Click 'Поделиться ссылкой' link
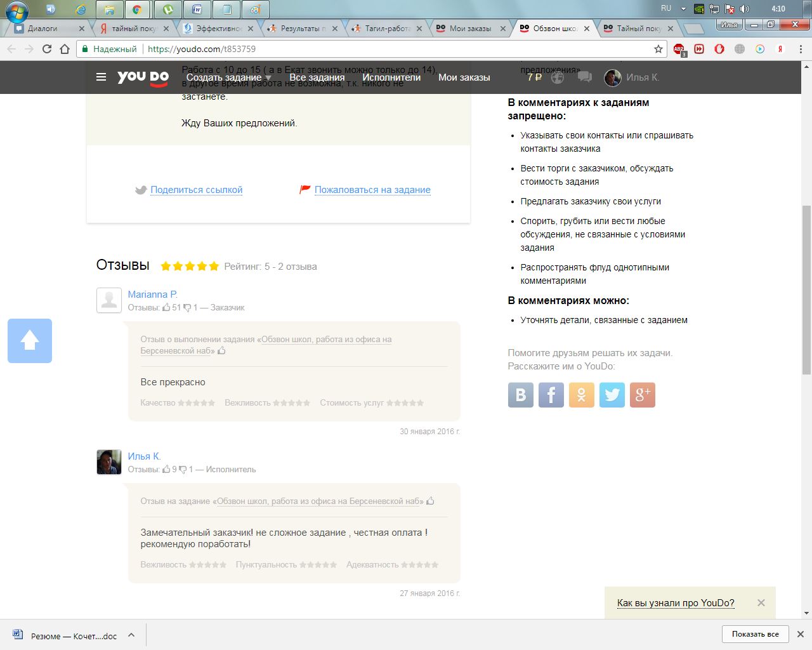812x650 pixels. [196, 190]
